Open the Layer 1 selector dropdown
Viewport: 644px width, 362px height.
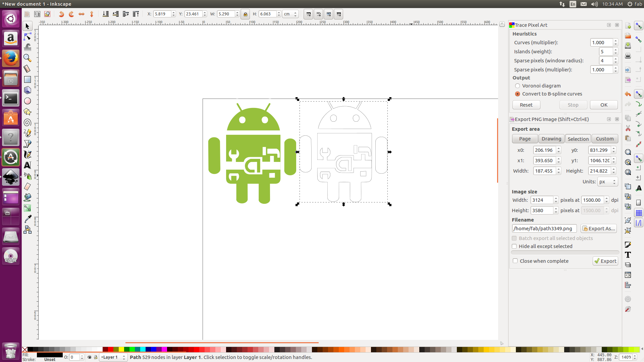(113, 357)
